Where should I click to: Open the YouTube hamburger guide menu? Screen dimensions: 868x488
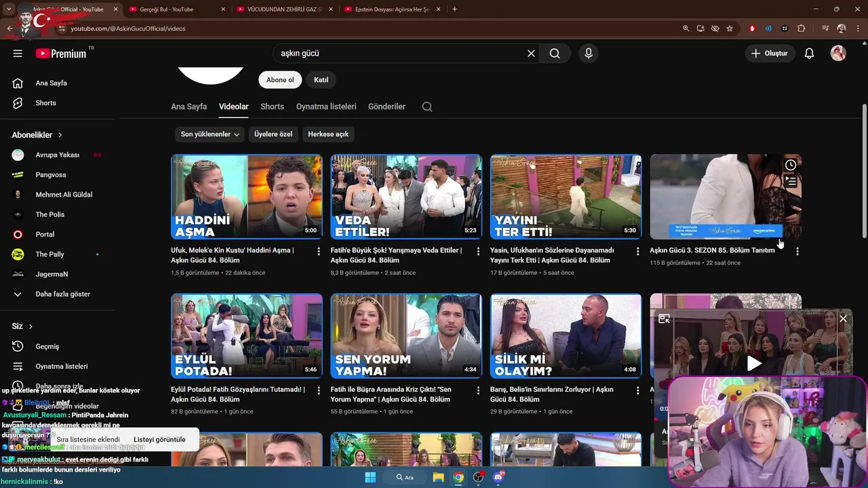click(x=18, y=54)
